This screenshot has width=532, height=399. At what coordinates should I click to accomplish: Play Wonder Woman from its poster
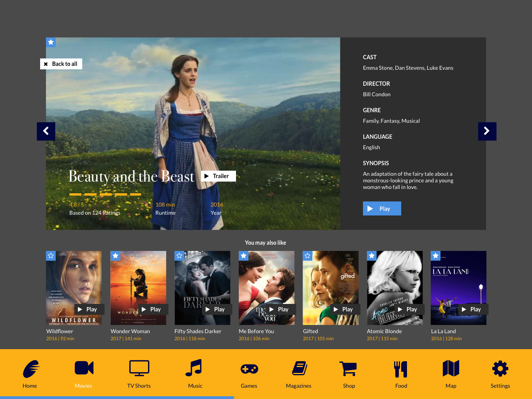click(153, 309)
